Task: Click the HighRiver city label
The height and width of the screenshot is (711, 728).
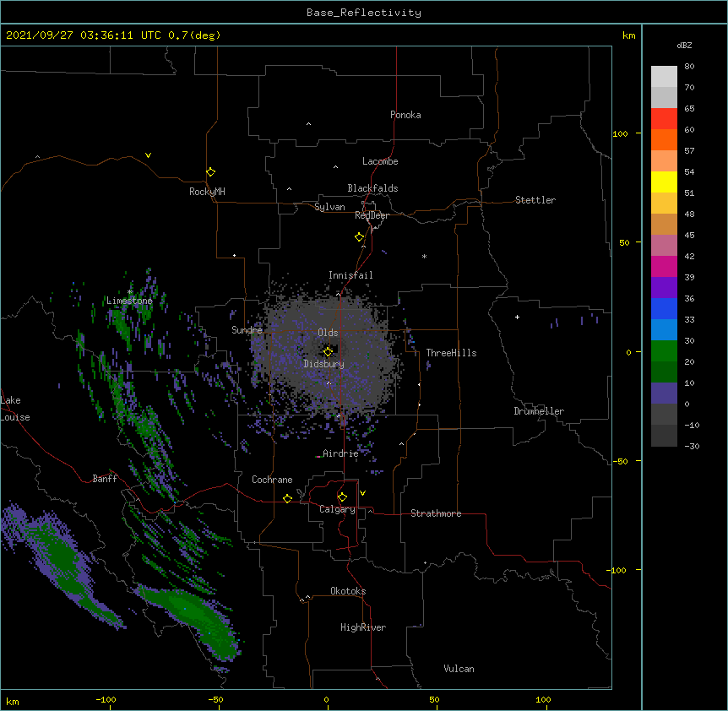Action: [363, 627]
